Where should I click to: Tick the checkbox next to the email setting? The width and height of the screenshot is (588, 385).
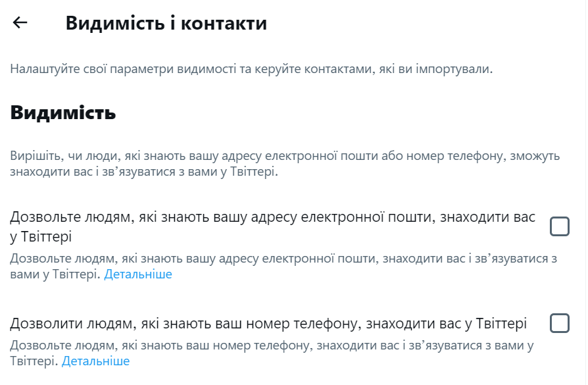pos(560,226)
